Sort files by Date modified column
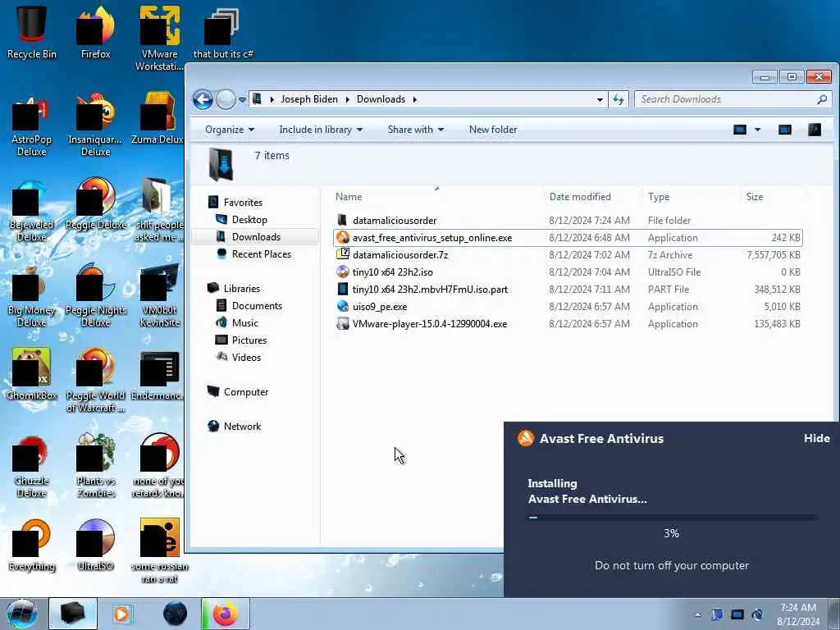Image resolution: width=840 pixels, height=630 pixels. [x=580, y=197]
